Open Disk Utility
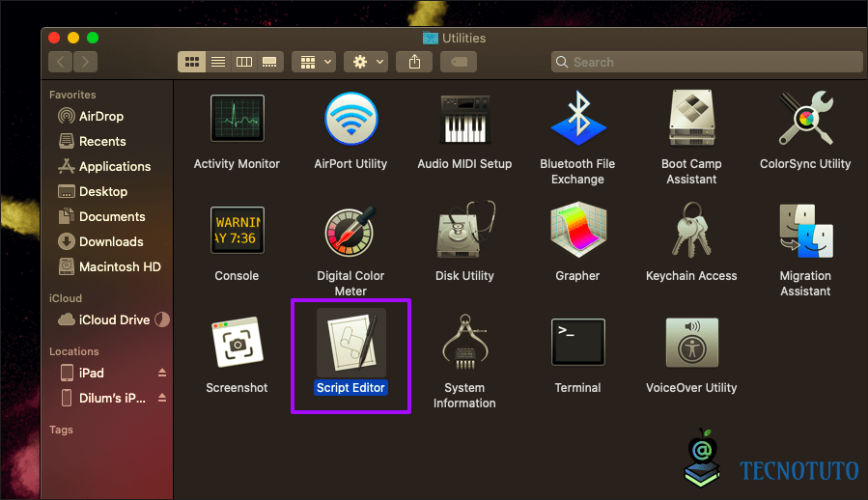The image size is (868, 500). 465,230
